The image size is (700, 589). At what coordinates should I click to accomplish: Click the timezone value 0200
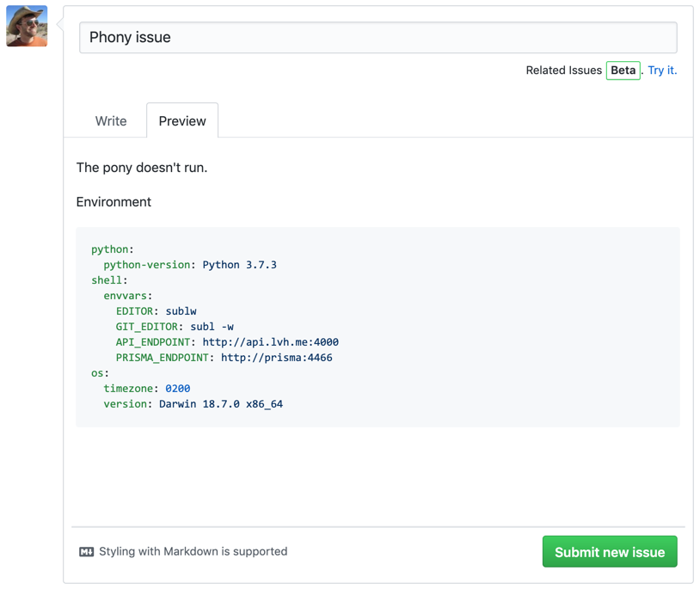(x=178, y=389)
